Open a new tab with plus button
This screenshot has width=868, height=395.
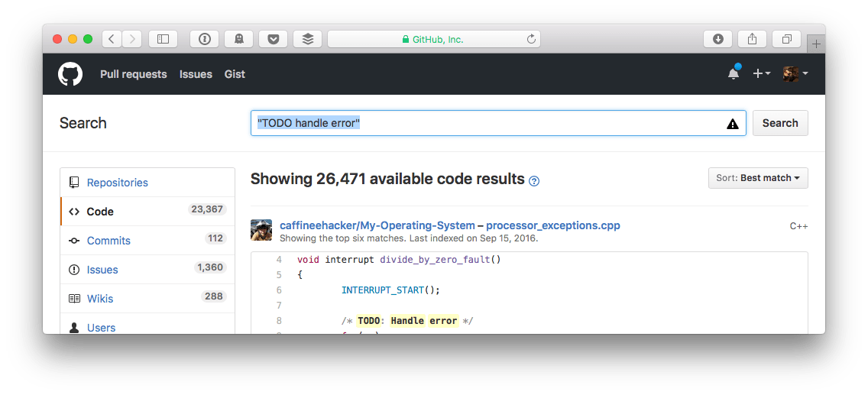816,44
